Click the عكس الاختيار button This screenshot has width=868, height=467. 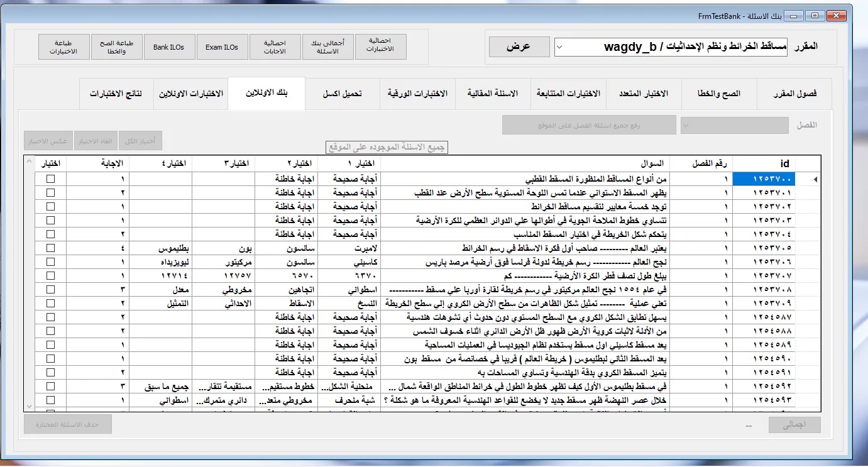pyautogui.click(x=48, y=141)
